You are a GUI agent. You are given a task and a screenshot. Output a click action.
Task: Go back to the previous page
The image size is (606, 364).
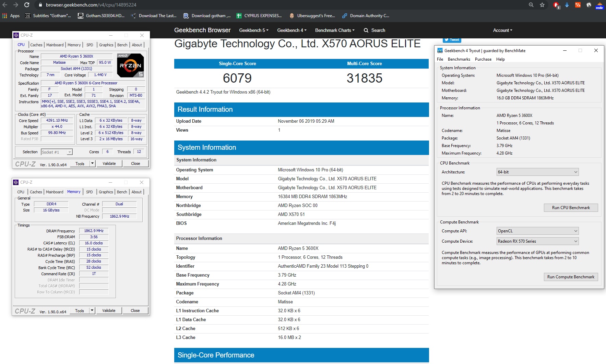point(5,5)
